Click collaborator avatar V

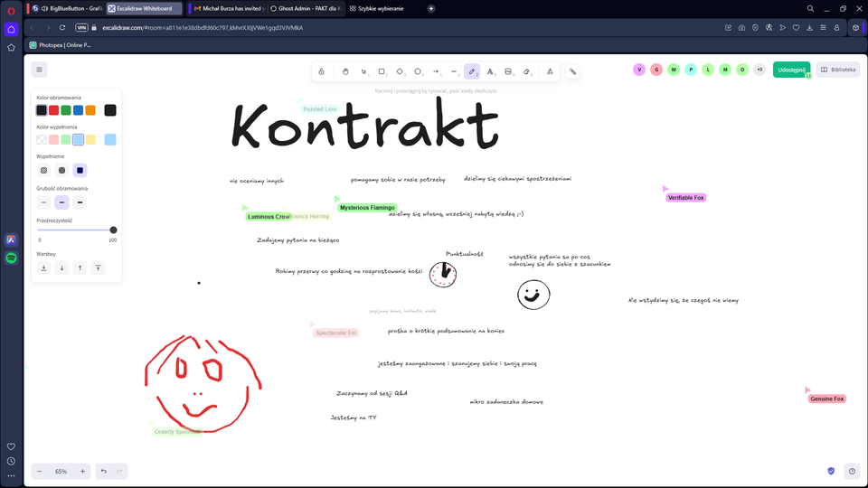click(x=639, y=70)
